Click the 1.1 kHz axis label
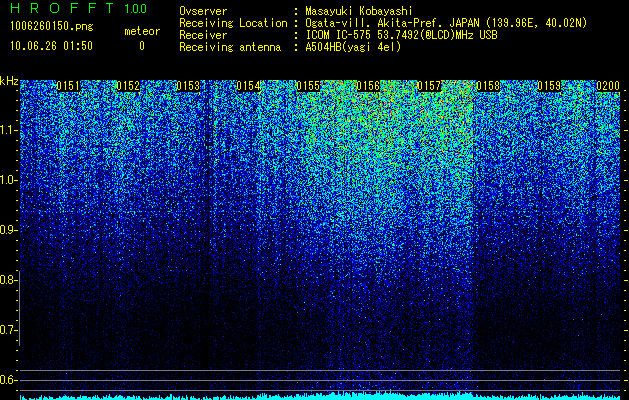Viewport: 629px width, 400px height. pyautogui.click(x=9, y=130)
